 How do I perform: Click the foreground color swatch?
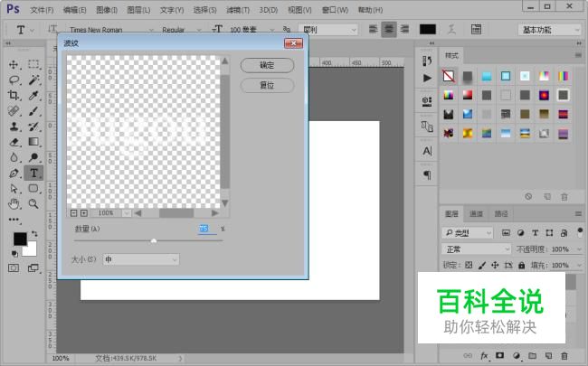20,239
